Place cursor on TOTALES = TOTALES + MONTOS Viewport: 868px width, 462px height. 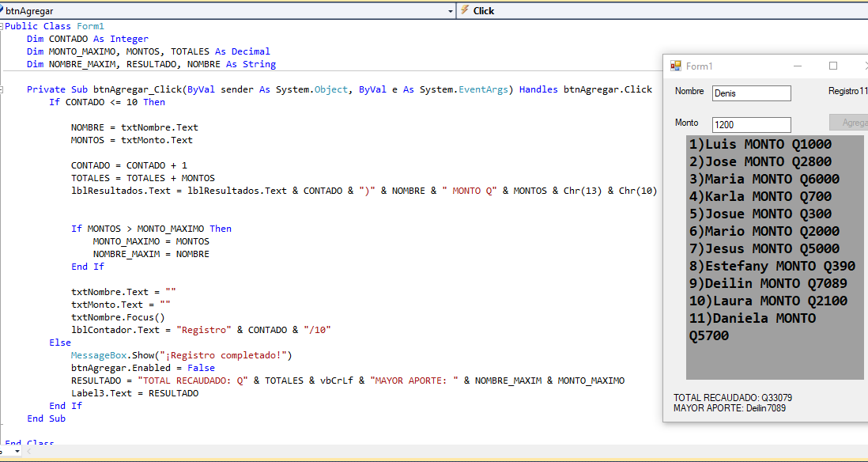point(143,178)
